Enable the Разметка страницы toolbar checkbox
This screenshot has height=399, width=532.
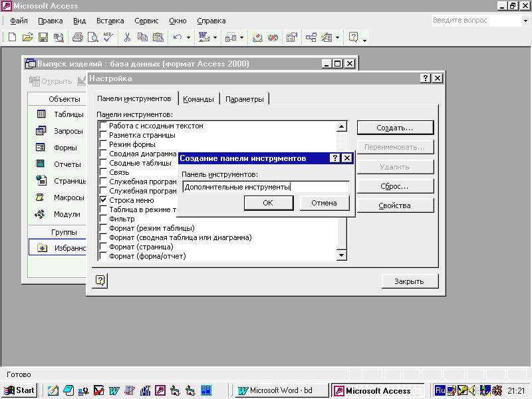[x=103, y=135]
